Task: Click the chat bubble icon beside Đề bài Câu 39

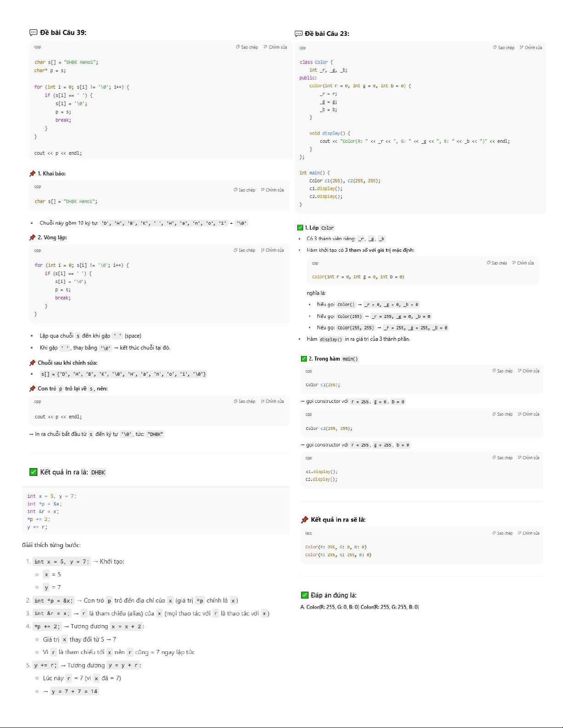Action: click(x=33, y=33)
